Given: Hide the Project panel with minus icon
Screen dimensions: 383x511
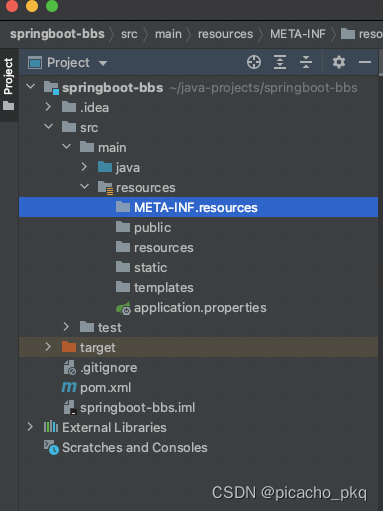Looking at the screenshot, I should pos(365,62).
